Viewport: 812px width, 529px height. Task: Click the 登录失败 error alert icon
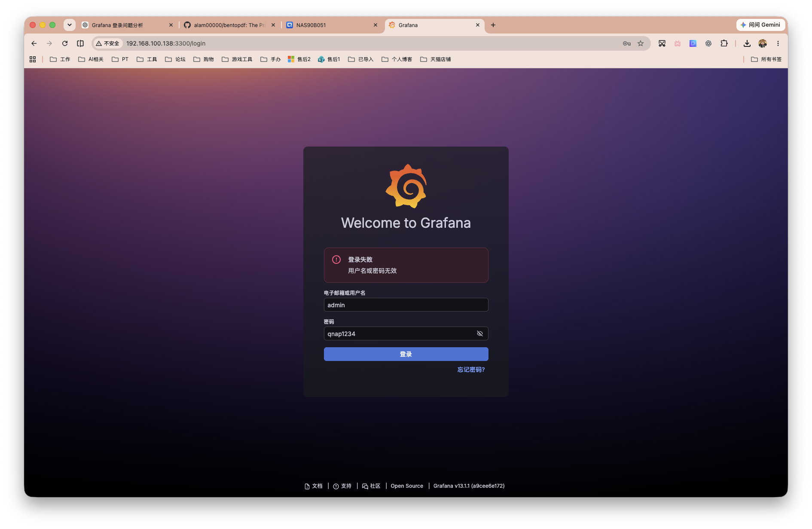coord(336,260)
